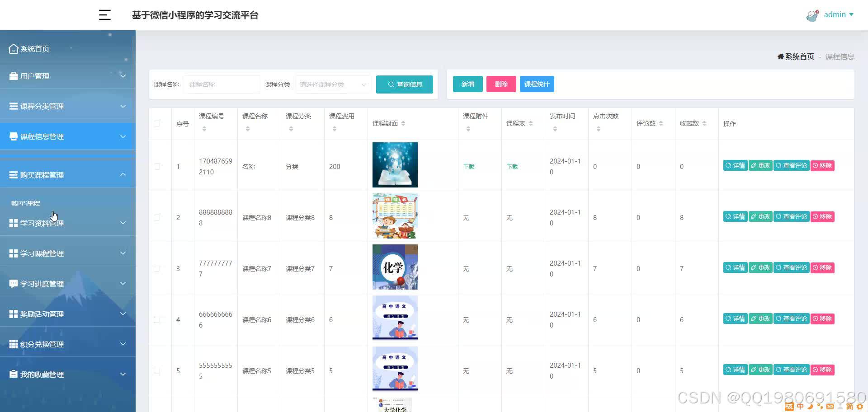Click the 系统首页 house icon in sidebar
The height and width of the screenshot is (412, 868).
coord(14,49)
